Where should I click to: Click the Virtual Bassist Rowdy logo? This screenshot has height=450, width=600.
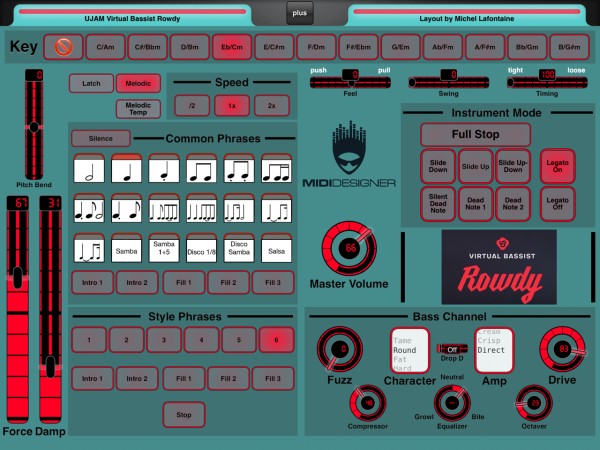click(x=499, y=267)
